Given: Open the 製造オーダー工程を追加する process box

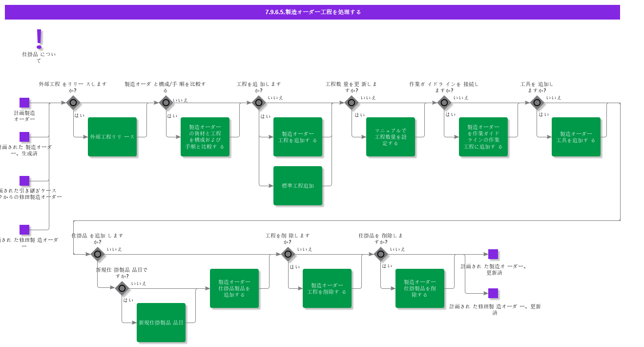Looking at the screenshot, I should click(298, 137).
